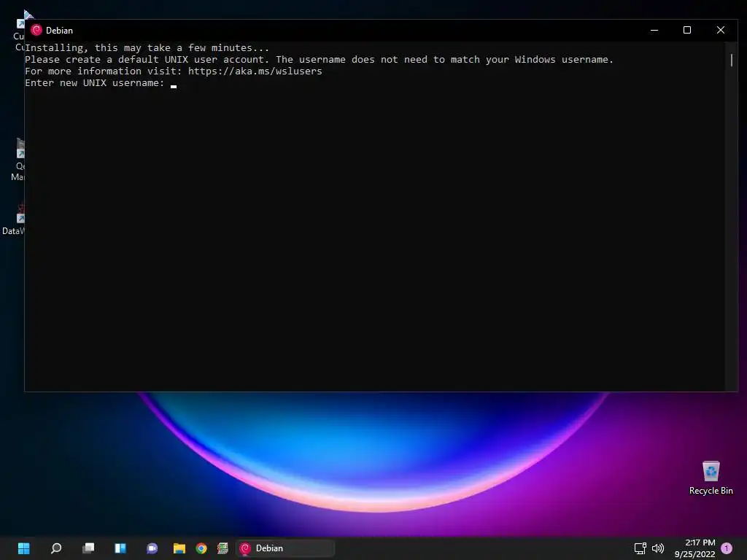Click the https://aka.ms/wslusers link text
The width and height of the screenshot is (747, 560).
255,71
